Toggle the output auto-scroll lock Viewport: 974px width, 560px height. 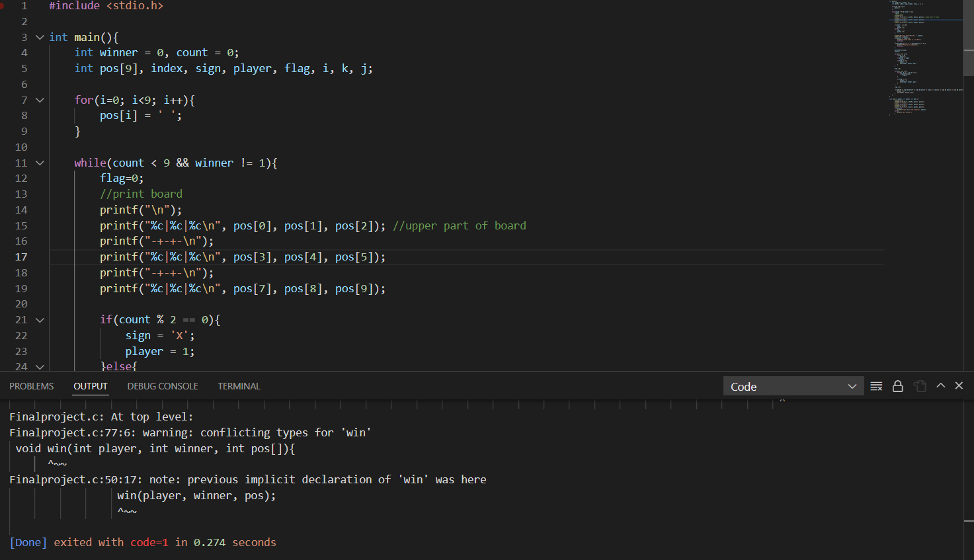pyautogui.click(x=898, y=385)
